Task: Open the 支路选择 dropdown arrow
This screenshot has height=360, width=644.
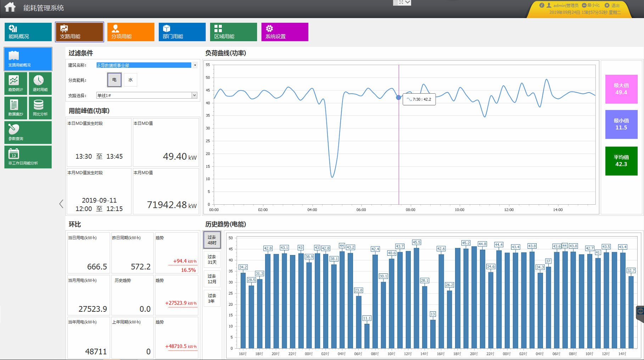Action: point(194,95)
